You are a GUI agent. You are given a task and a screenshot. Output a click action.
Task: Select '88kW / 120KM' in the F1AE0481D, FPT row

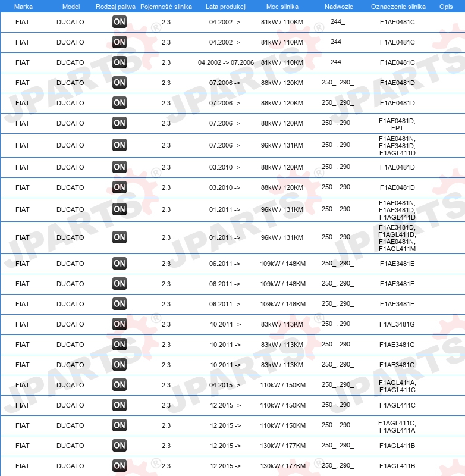282,123
